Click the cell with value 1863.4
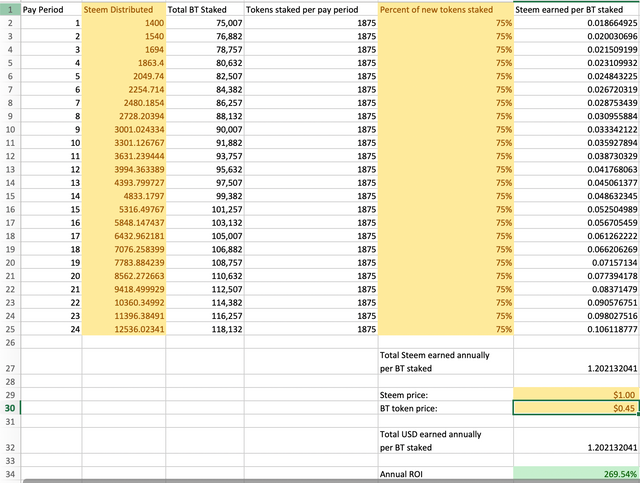 coord(124,63)
